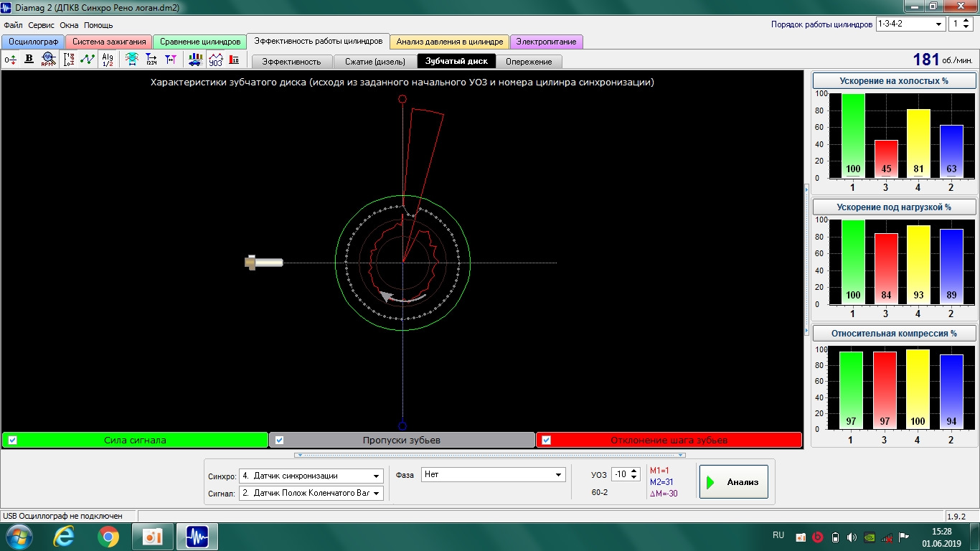The image size is (980, 551).
Task: Open the Windows Start menu
Action: click(19, 537)
